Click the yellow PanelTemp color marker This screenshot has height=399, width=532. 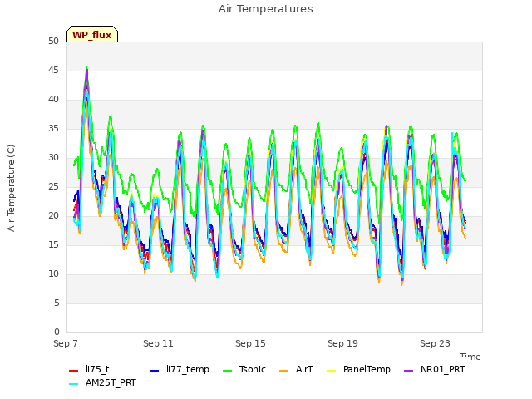[331, 371]
